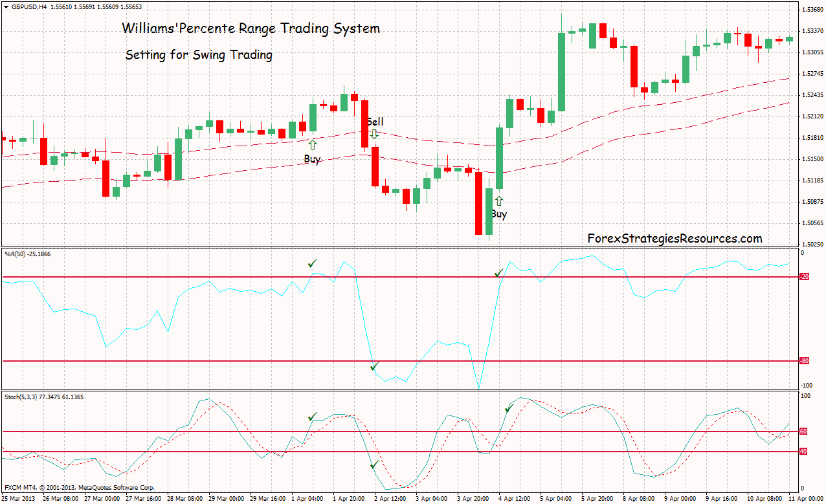Click price 1.53680 on the price scale

tap(812, 10)
